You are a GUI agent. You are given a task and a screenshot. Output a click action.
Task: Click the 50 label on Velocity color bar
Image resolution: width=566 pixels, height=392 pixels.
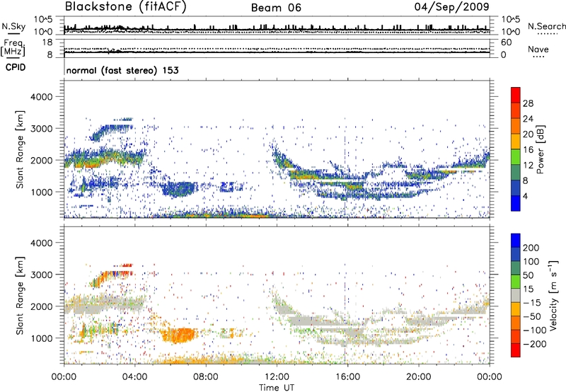pyautogui.click(x=528, y=275)
